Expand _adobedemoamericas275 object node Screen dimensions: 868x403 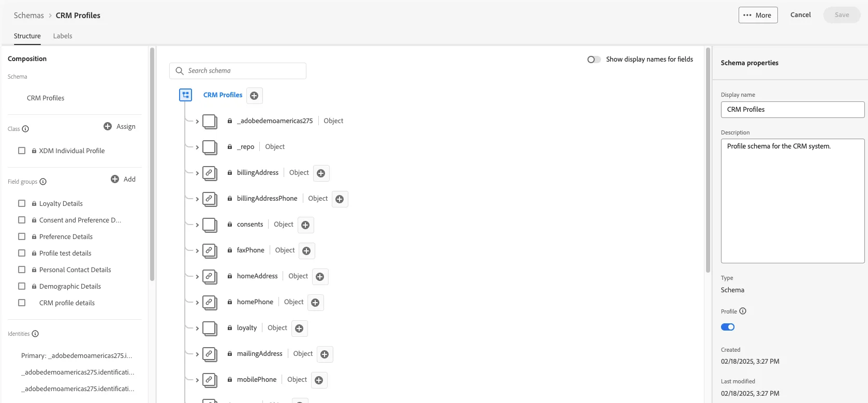(197, 122)
